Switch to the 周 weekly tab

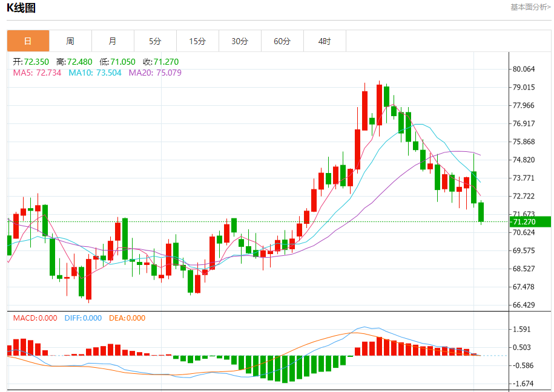70,41
